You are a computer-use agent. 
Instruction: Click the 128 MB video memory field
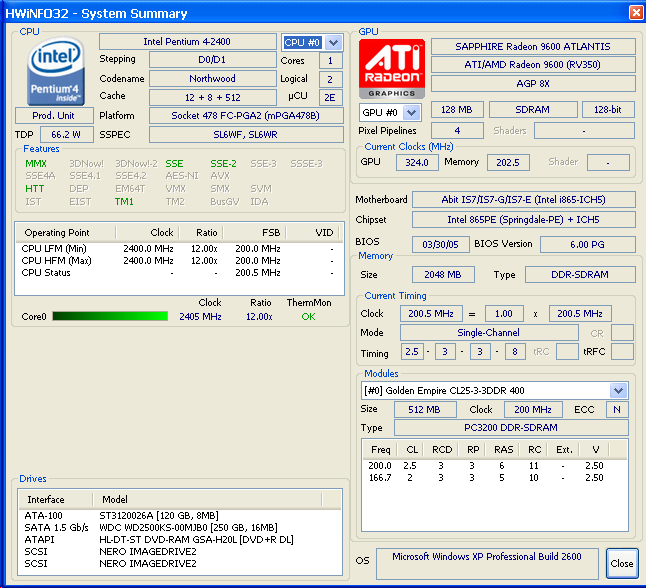pyautogui.click(x=457, y=110)
